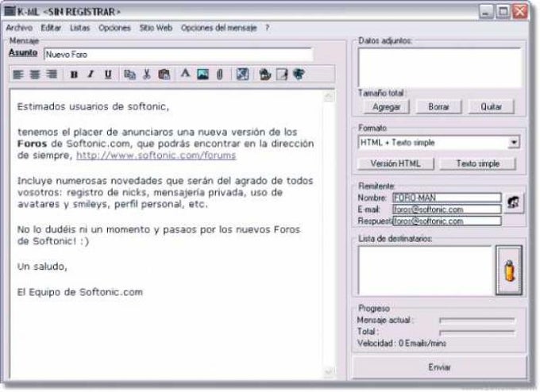
Task: Click the Agregar attachment button
Action: click(387, 107)
